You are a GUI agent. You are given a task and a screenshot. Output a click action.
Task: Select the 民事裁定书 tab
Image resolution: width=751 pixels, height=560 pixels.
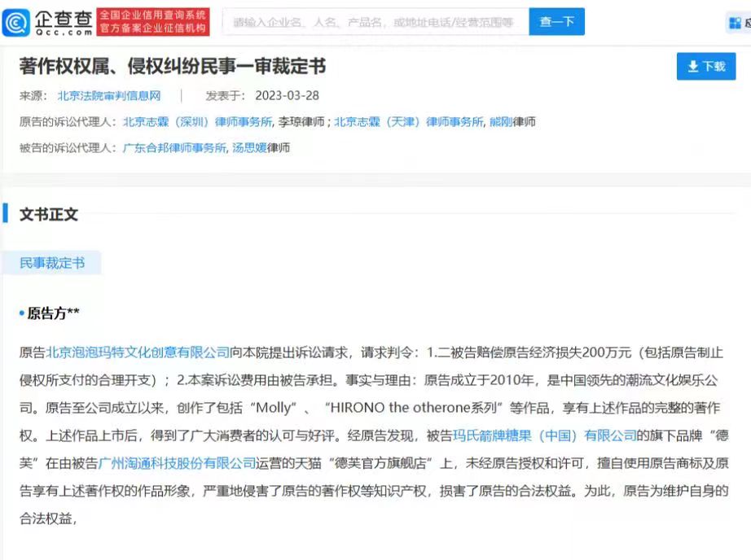52,263
